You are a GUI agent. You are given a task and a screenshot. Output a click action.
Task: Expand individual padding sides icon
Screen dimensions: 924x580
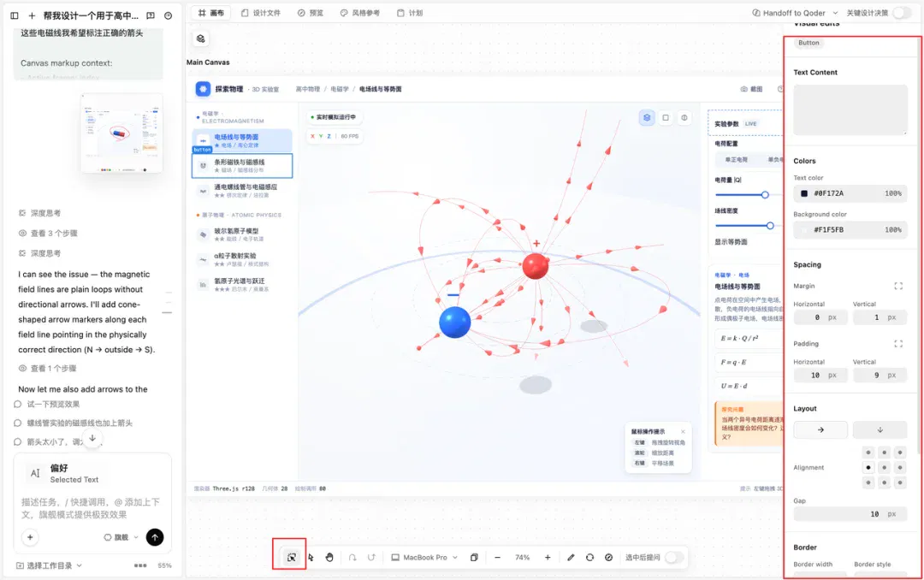[x=898, y=344]
